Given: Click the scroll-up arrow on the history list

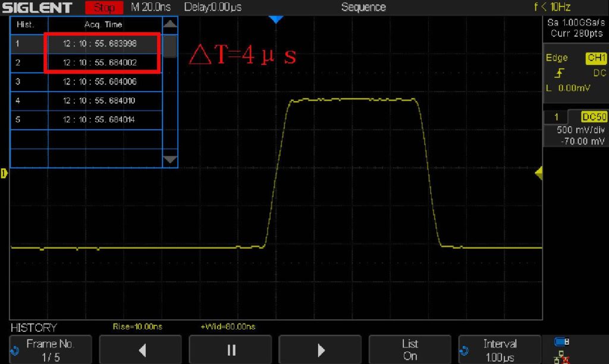Looking at the screenshot, I should point(170,24).
